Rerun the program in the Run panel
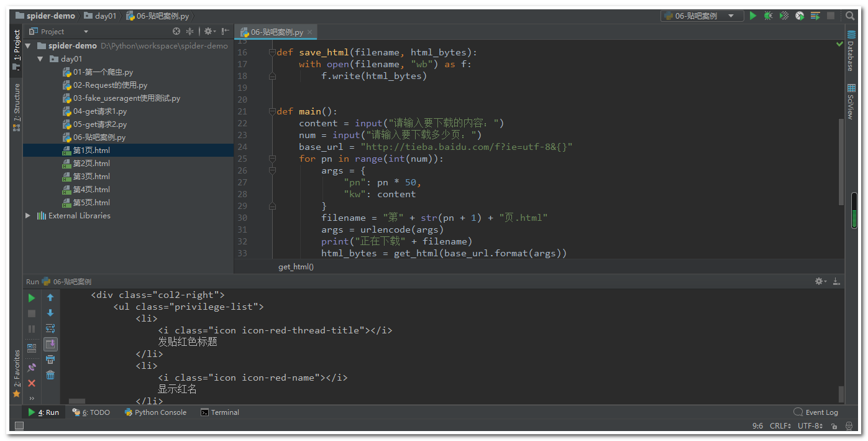Screen dimensions: 868x441 click(x=32, y=298)
